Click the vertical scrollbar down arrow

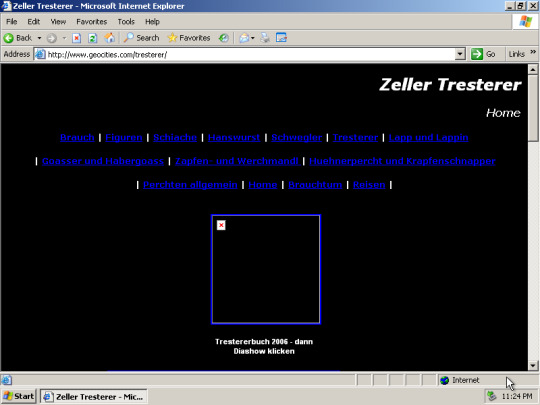coord(533,365)
